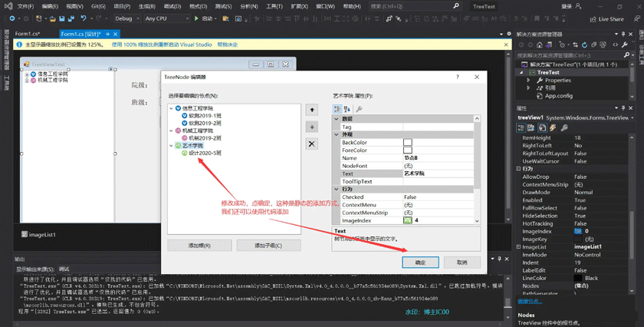644x327 pixels.
Task: Collapse 艺术学院 node in editor tree
Action: [172, 146]
